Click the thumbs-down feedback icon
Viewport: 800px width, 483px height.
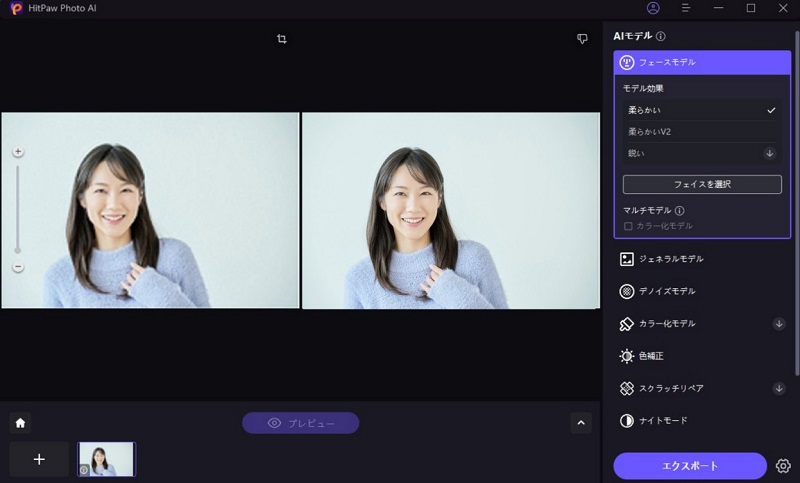pyautogui.click(x=582, y=39)
